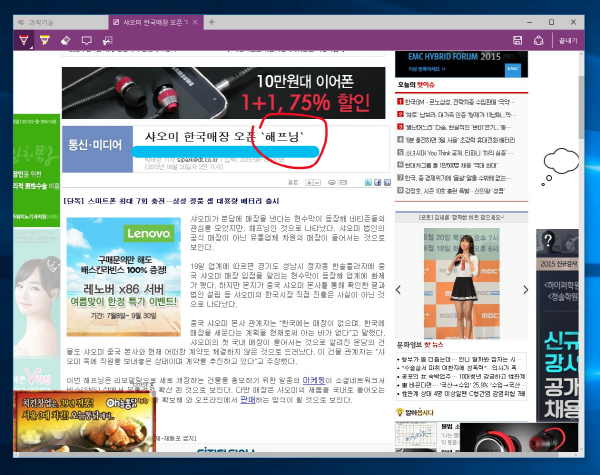Click the MBC event photo of woman
Image resolution: width=600 pixels, height=475 pixels.
click(461, 283)
